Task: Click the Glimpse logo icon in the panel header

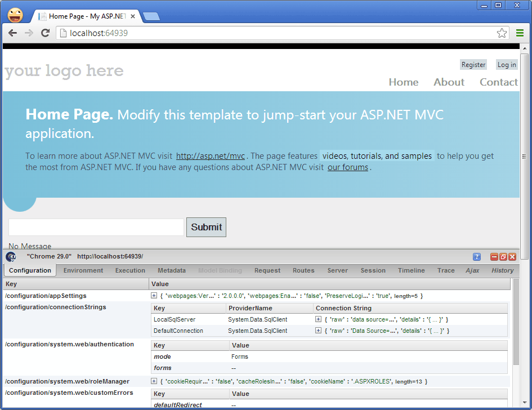Action: pos(11,257)
